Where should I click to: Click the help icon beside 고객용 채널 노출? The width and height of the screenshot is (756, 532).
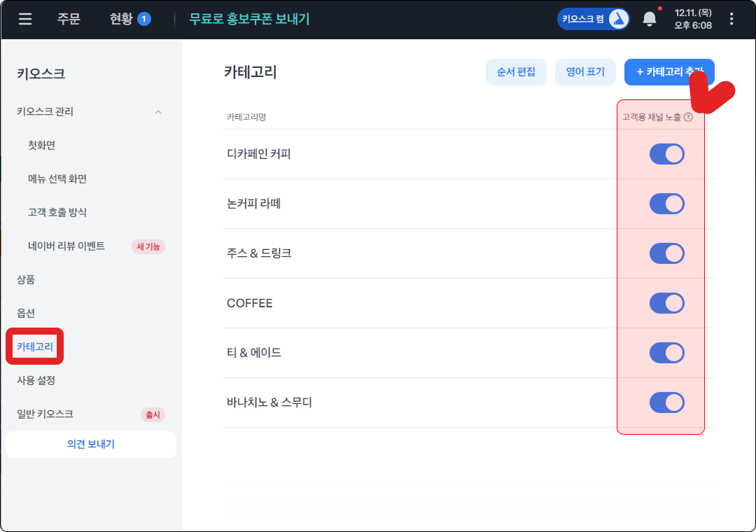click(688, 118)
